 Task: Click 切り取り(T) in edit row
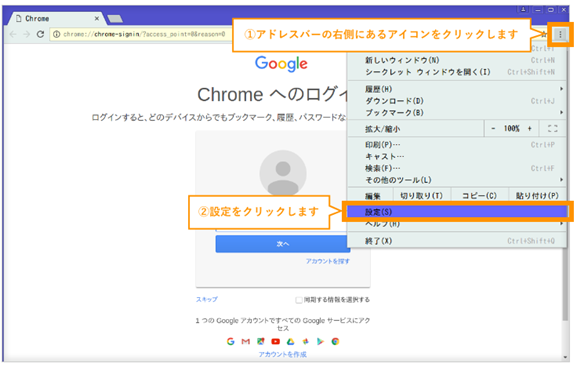(x=422, y=195)
